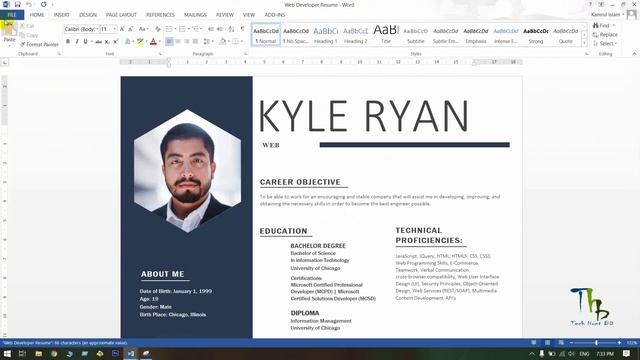Click the hexagon profile photo in resume
The width and height of the screenshot is (640, 360).
coord(187,171)
